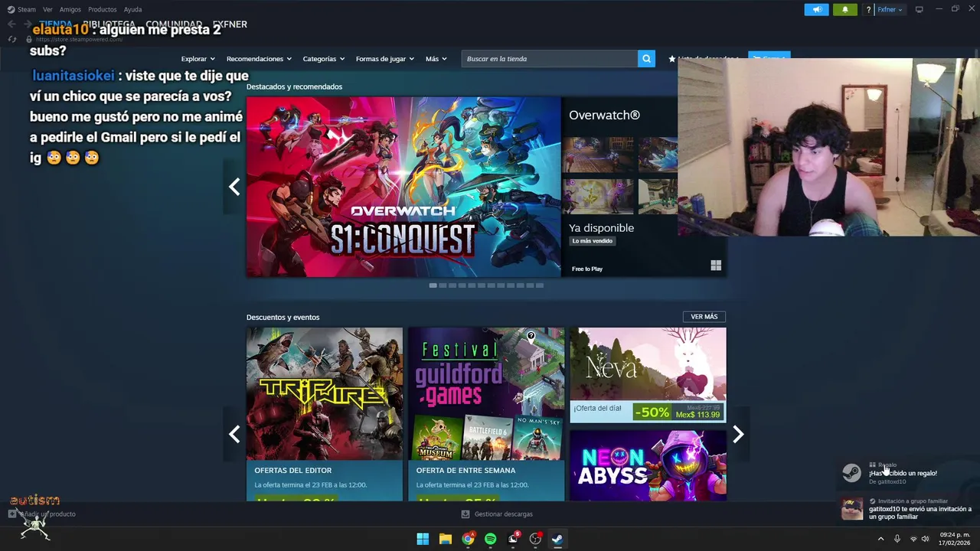
Task: Open the green notifications bell
Action: tap(845, 9)
